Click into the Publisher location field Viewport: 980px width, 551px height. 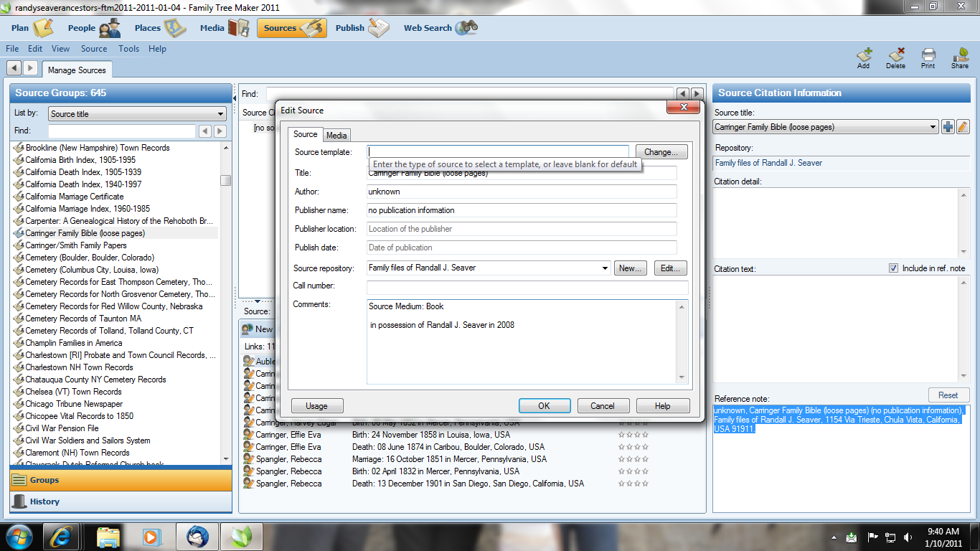pos(522,229)
